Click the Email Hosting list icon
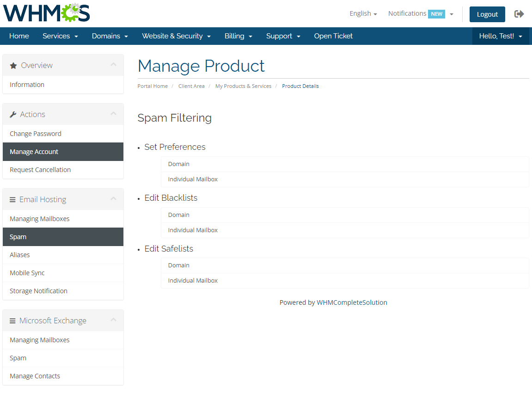The height and width of the screenshot is (395, 532). tap(12, 200)
